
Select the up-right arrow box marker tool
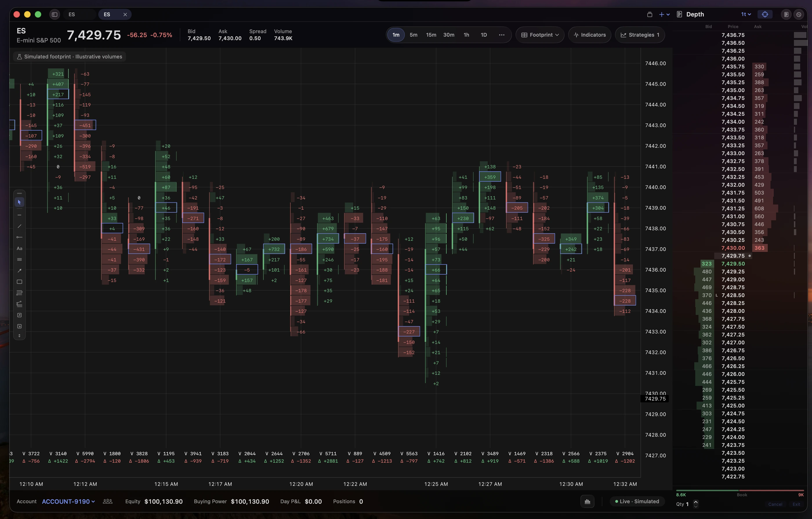click(x=19, y=315)
